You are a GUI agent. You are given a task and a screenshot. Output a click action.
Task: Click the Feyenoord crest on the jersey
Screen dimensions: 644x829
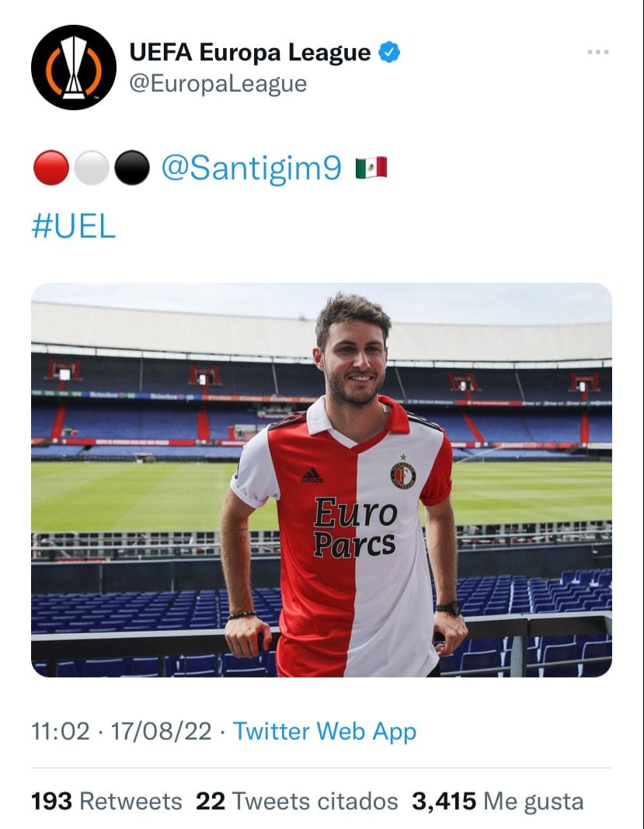(402, 473)
